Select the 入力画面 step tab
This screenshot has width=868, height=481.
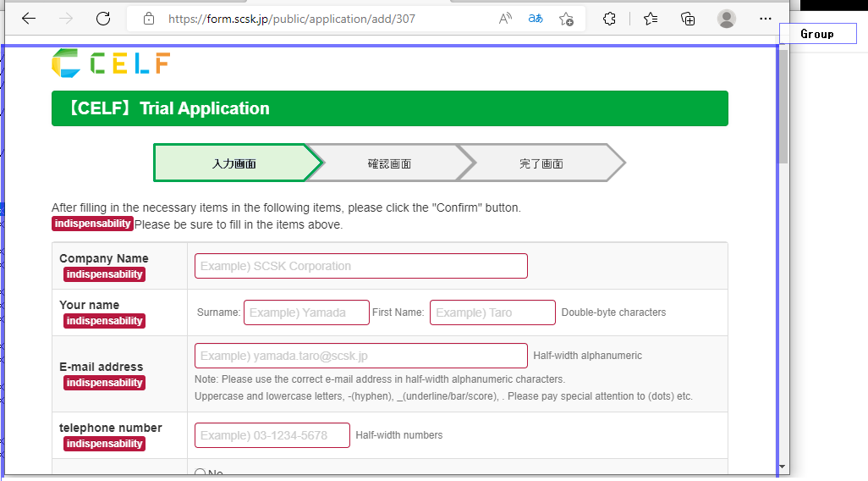coord(233,163)
